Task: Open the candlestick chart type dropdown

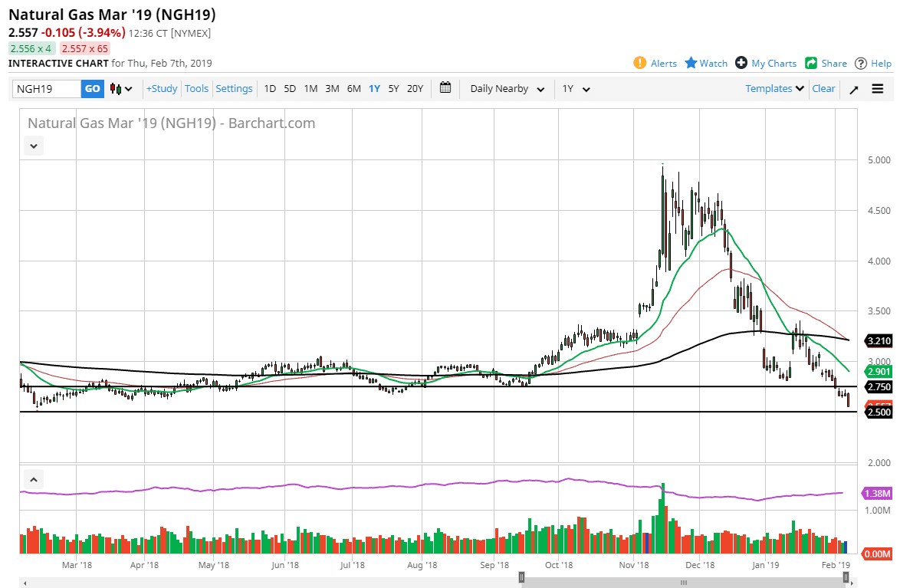Action: (x=121, y=89)
